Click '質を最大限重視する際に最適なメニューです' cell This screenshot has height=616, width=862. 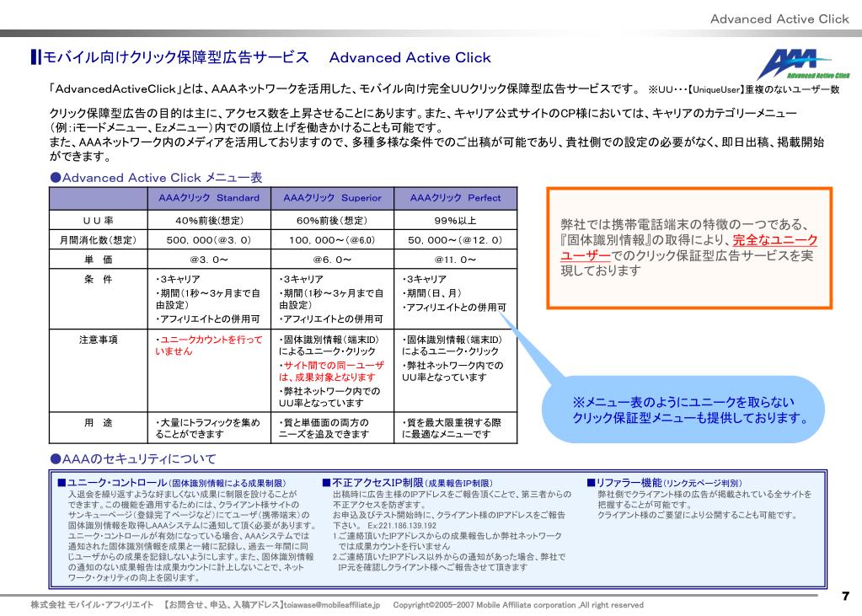click(x=455, y=428)
